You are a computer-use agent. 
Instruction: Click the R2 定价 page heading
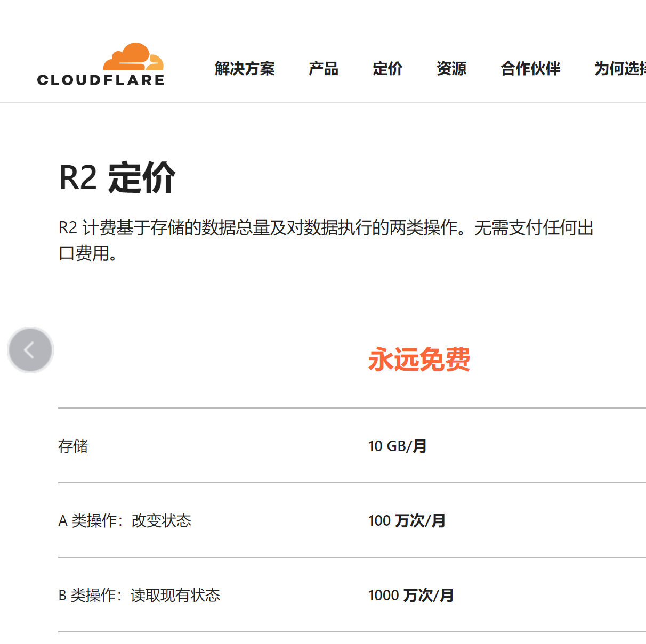click(117, 177)
